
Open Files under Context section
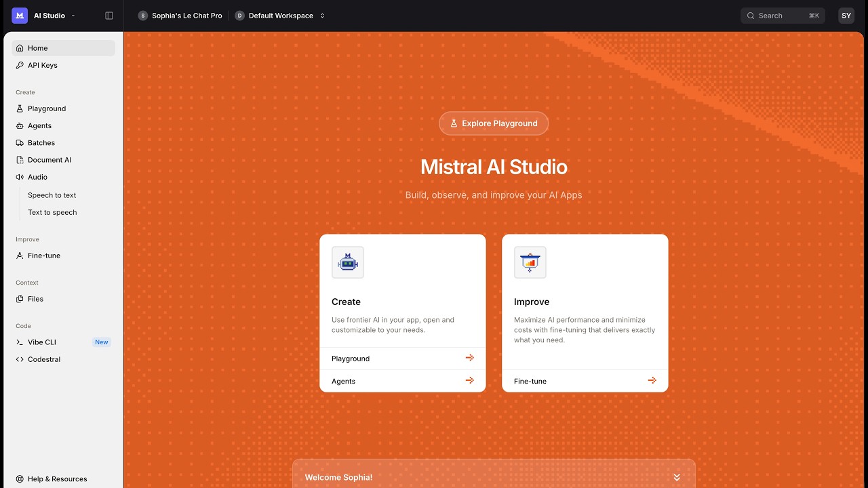point(64,299)
